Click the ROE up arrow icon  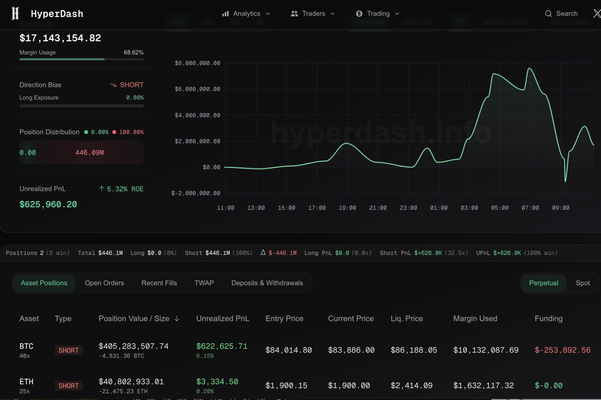pyautogui.click(x=102, y=189)
